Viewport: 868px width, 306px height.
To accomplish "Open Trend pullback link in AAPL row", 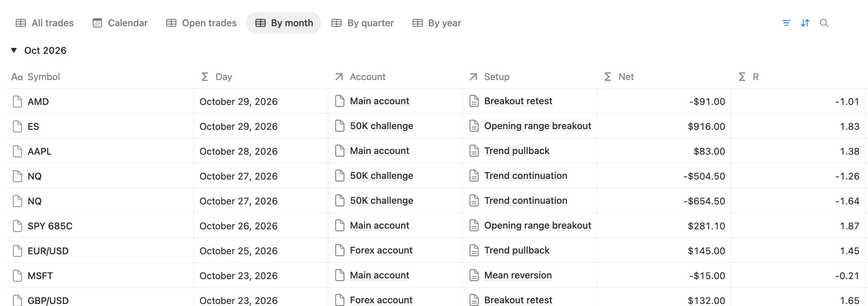I will click(x=517, y=151).
